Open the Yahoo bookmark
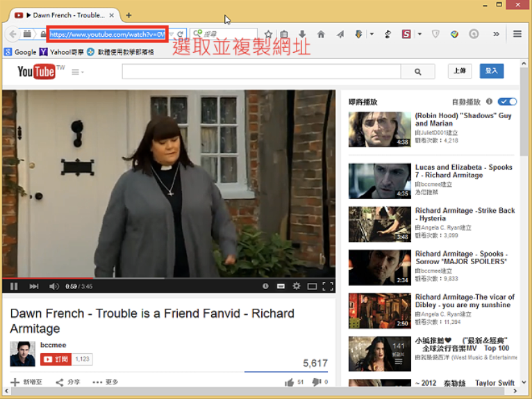 click(61, 52)
